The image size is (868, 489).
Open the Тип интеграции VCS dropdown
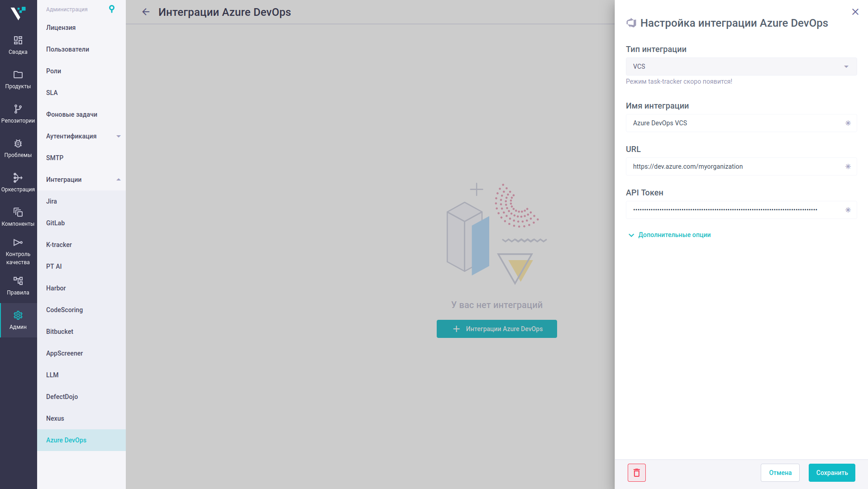(x=741, y=66)
